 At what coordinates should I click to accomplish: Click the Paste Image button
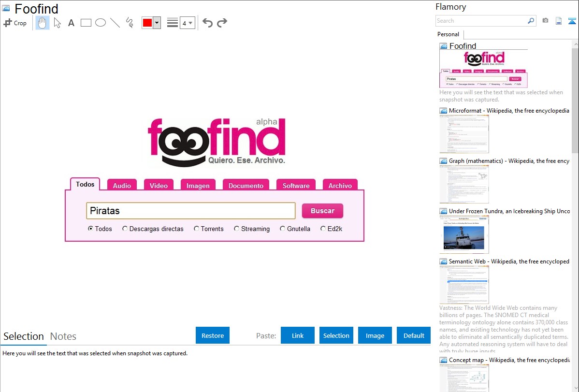pyautogui.click(x=375, y=335)
